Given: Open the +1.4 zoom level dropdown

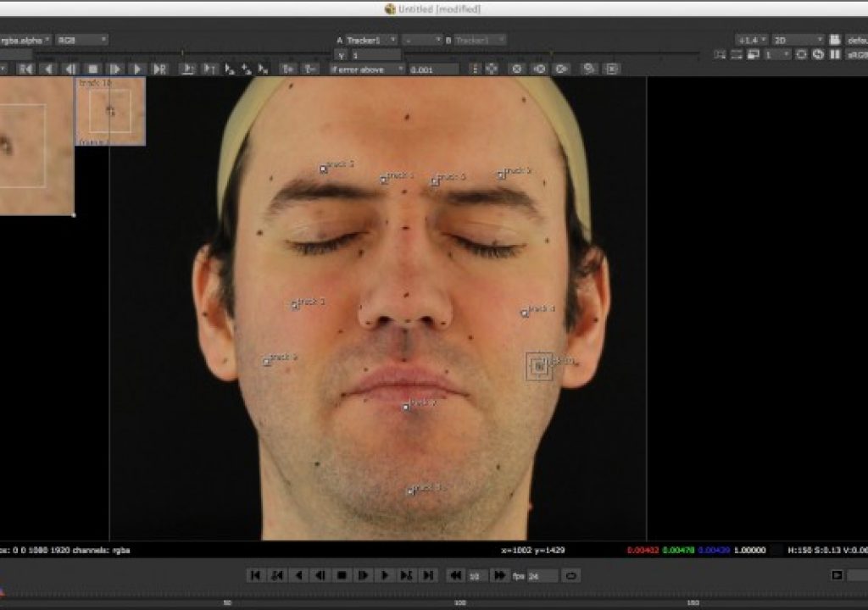Looking at the screenshot, I should point(751,40).
